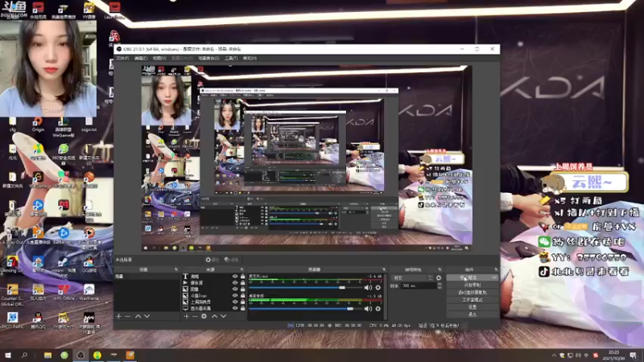Remove selected scene with the Scenes minus icon
Viewport: 644px width, 362px height.
(x=127, y=316)
